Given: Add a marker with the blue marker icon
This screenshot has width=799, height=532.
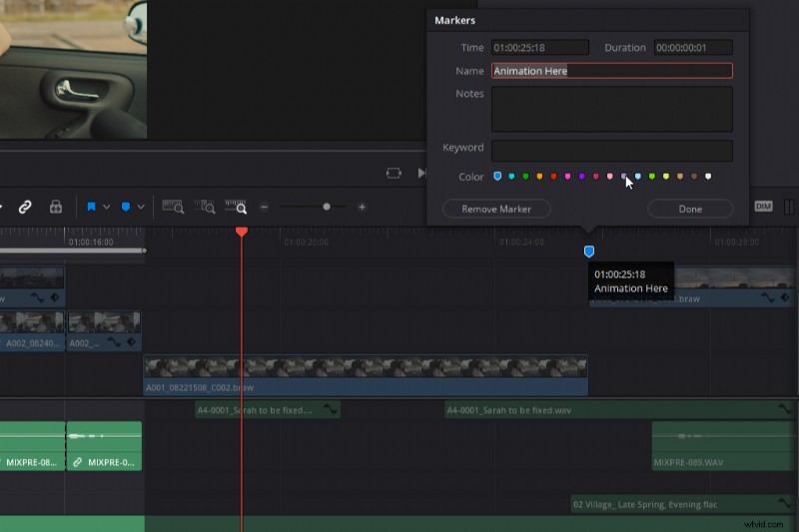Looking at the screenshot, I should click(x=126, y=207).
